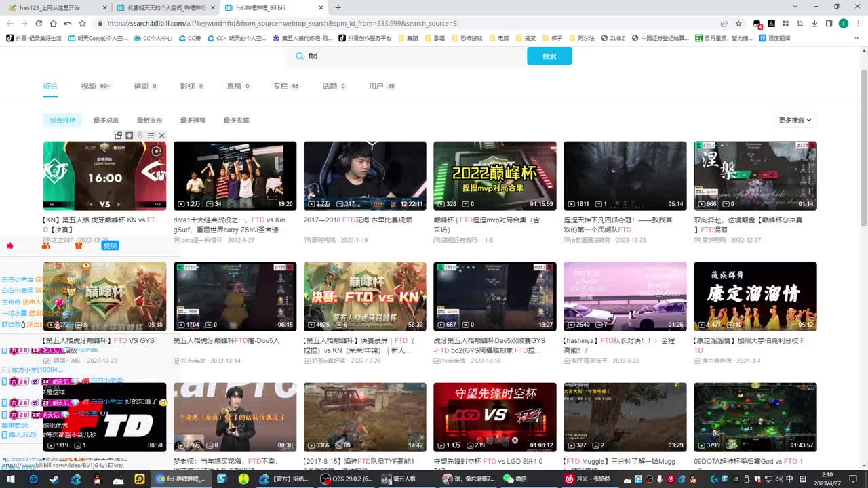
Task: Open Windows Start menu
Action: point(11,479)
